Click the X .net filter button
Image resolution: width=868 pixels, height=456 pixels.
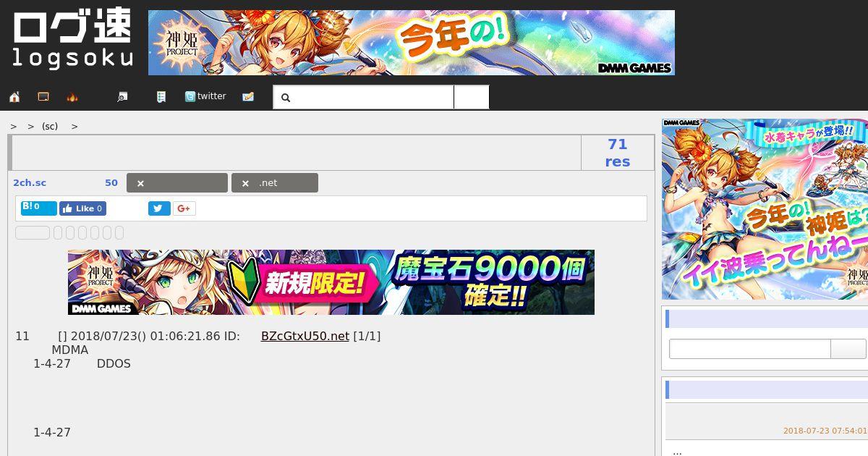[275, 183]
